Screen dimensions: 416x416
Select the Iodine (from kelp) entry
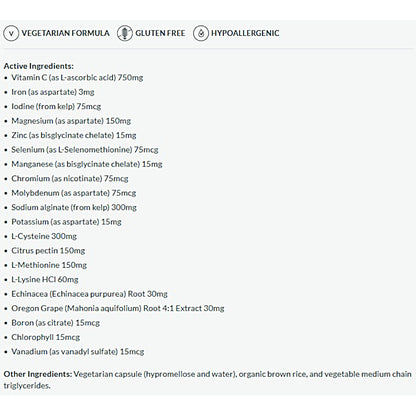click(56, 106)
